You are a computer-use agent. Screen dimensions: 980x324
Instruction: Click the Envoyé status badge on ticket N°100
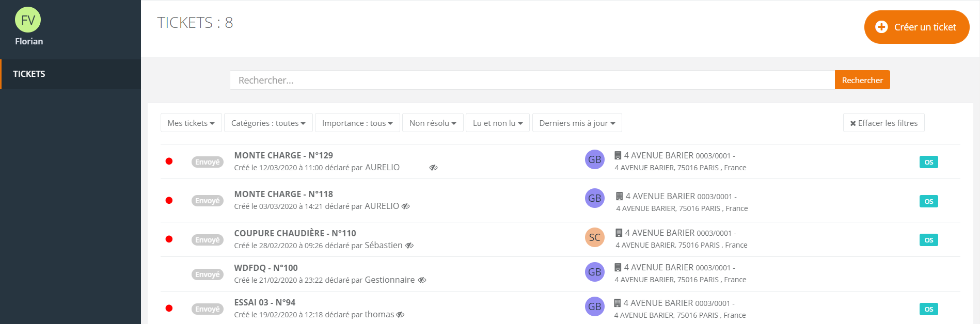(208, 274)
